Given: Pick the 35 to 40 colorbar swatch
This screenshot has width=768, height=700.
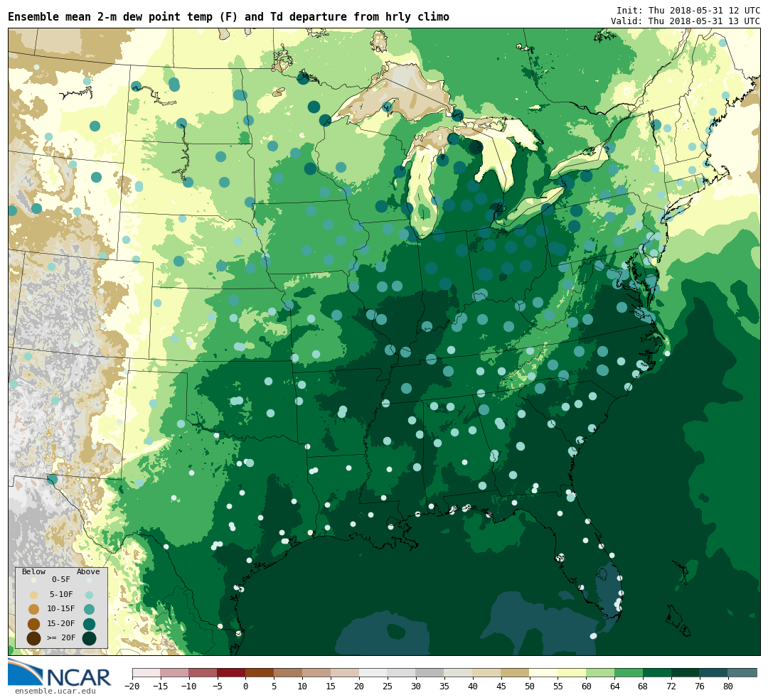Looking at the screenshot, I should (459, 672).
